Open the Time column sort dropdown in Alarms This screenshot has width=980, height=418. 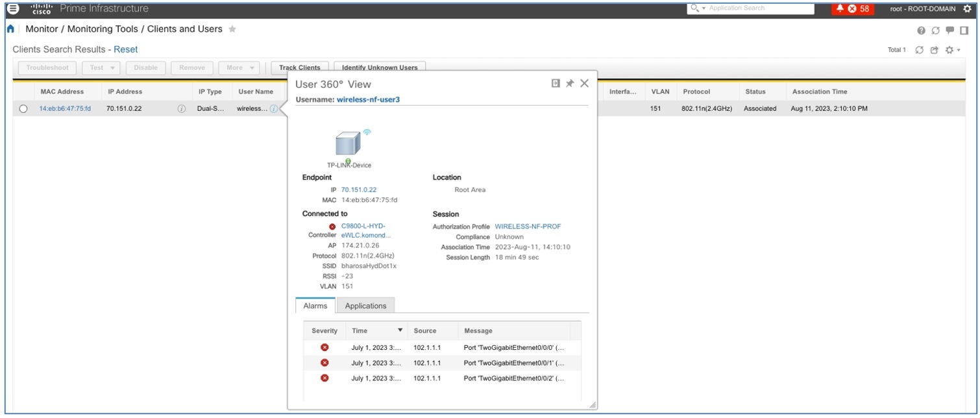(x=400, y=330)
